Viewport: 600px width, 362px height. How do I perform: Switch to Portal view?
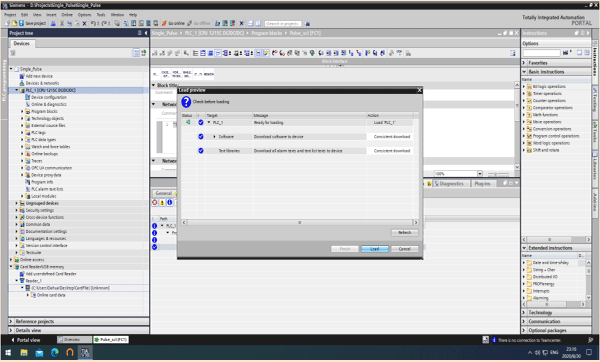(x=25, y=340)
